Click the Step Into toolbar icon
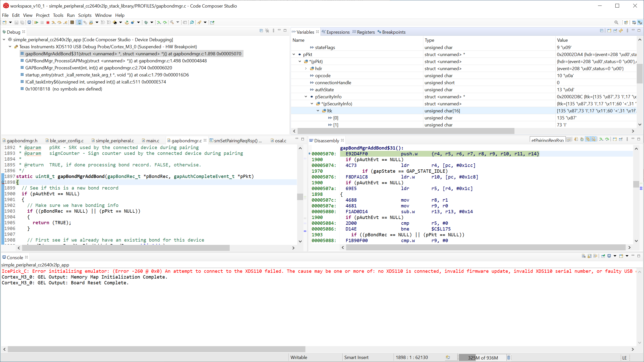Screen dimensions: 644x362 pyautogui.click(x=54, y=22)
